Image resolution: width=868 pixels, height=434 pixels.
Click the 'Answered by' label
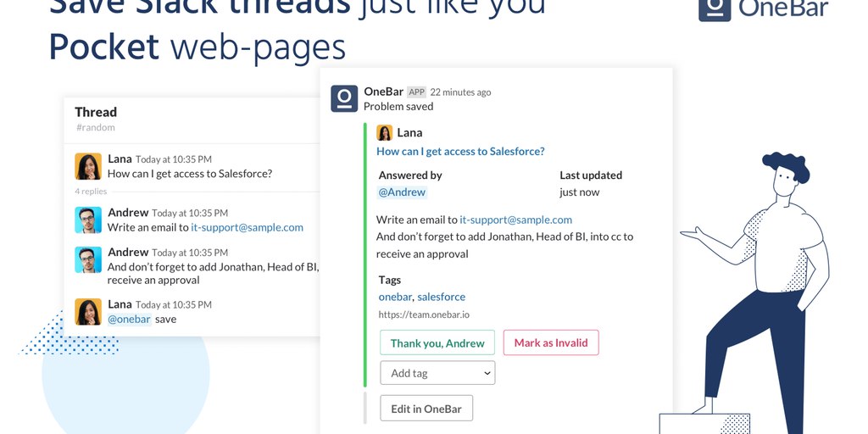click(410, 175)
